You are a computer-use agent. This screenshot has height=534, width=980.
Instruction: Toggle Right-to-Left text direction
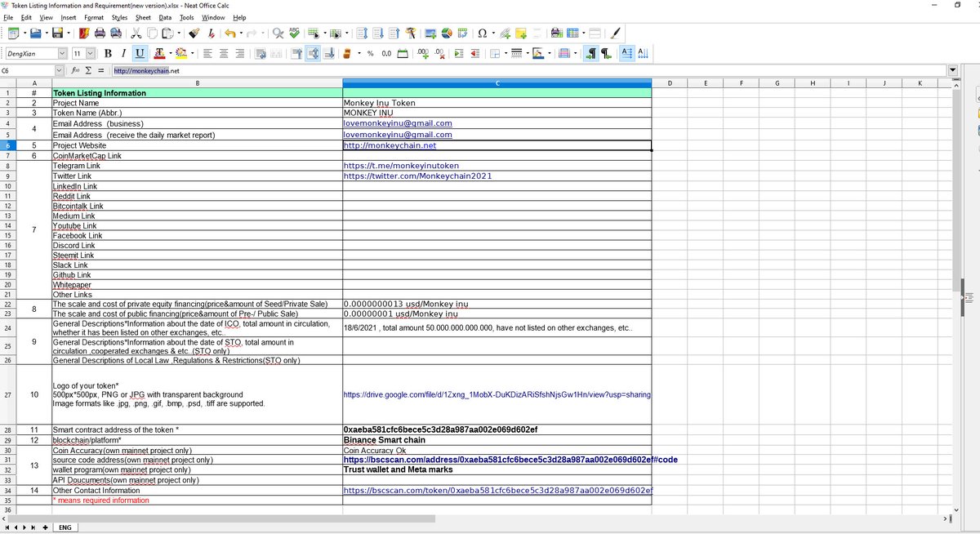606,53
